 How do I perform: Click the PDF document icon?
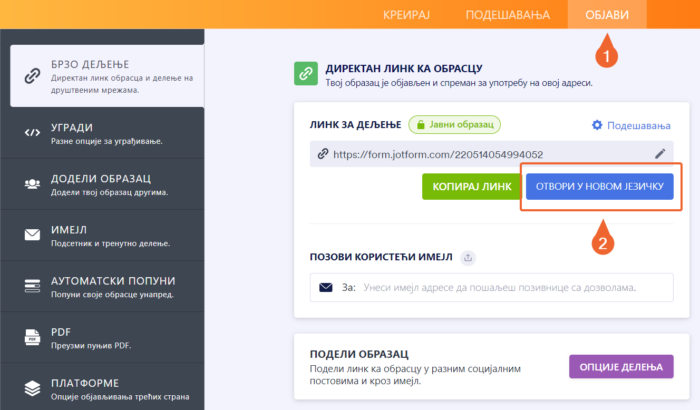32,337
